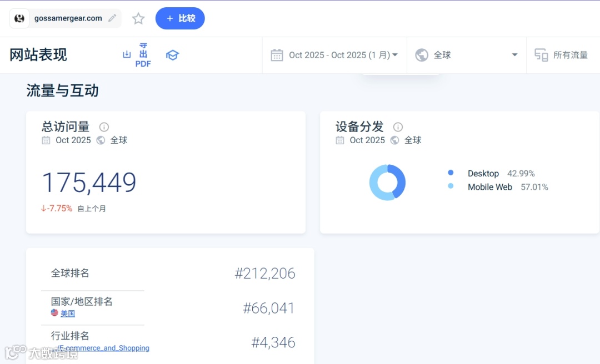The height and width of the screenshot is (364, 600).
Task: Click the #4,346 industry rank value
Action: tap(273, 342)
